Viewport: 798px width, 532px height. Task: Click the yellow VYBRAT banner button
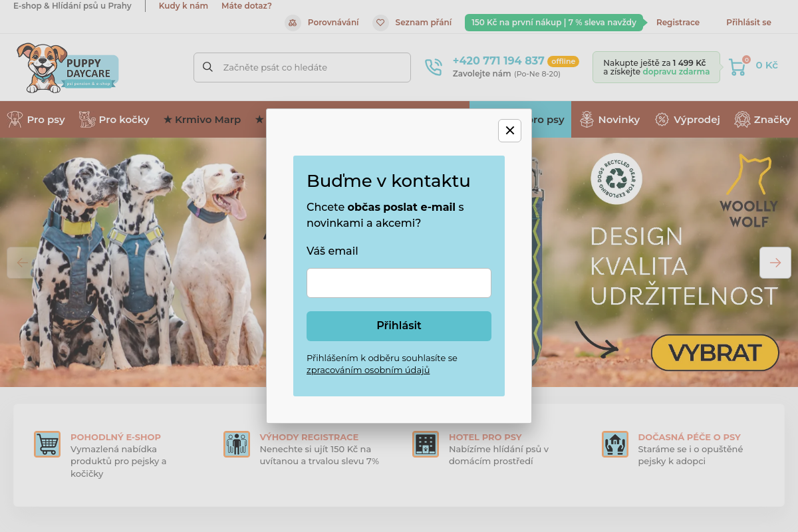point(715,352)
